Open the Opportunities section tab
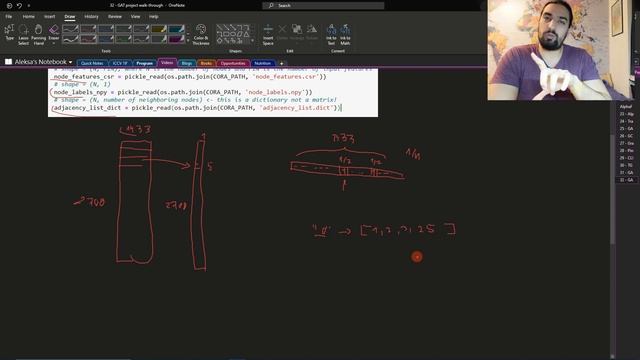Image resolution: width=640 pixels, height=360 pixels. (233, 63)
